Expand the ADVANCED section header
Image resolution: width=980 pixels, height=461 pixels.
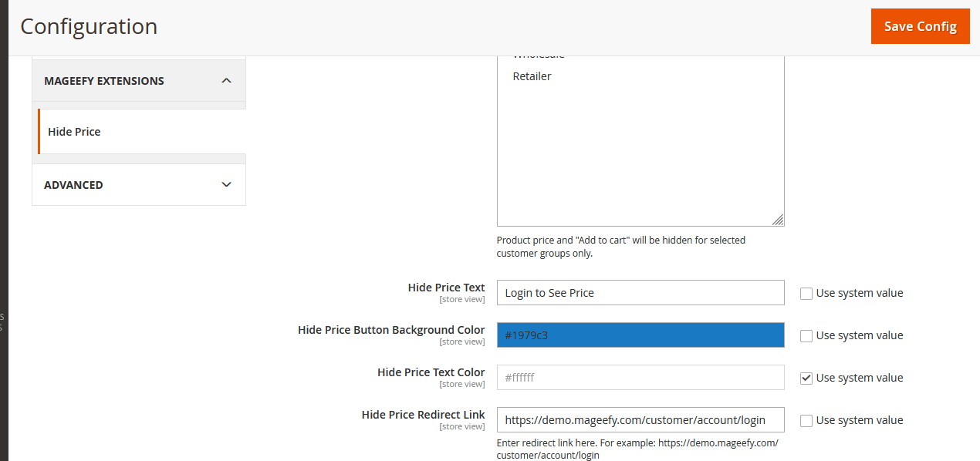coord(73,185)
